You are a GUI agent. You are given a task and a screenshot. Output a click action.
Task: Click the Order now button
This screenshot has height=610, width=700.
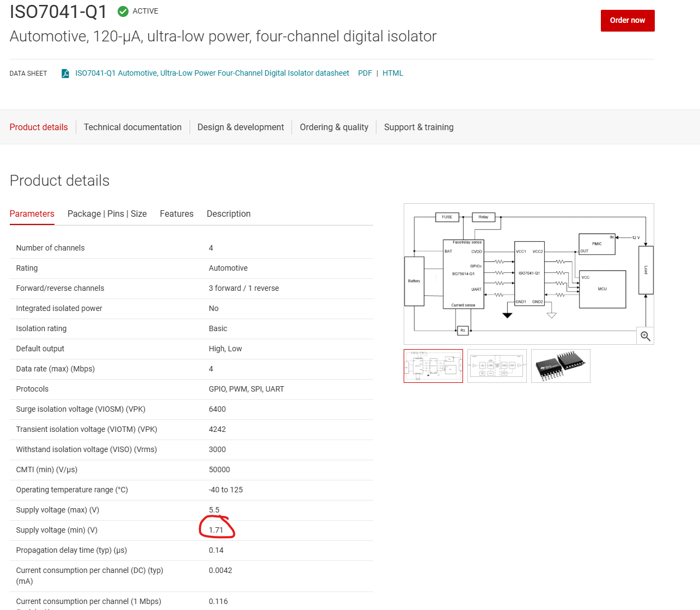click(628, 21)
